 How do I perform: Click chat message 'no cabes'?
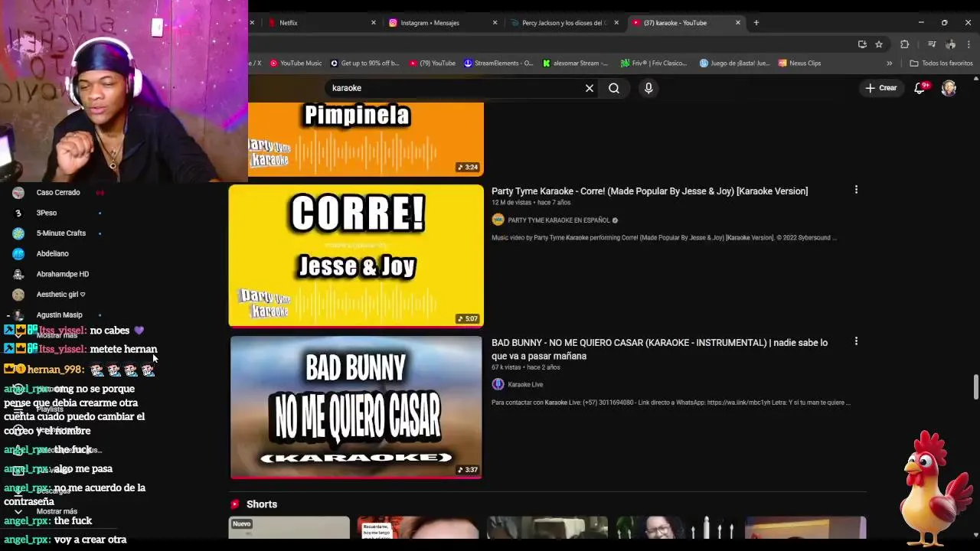109,331
